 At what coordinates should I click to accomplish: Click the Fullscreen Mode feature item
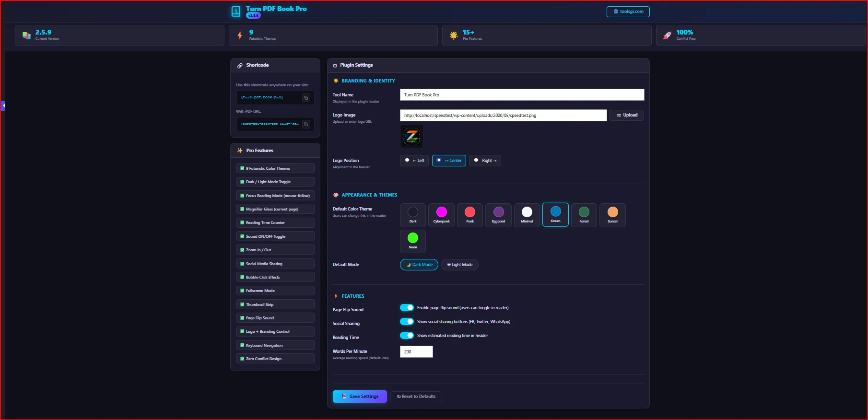coord(275,291)
